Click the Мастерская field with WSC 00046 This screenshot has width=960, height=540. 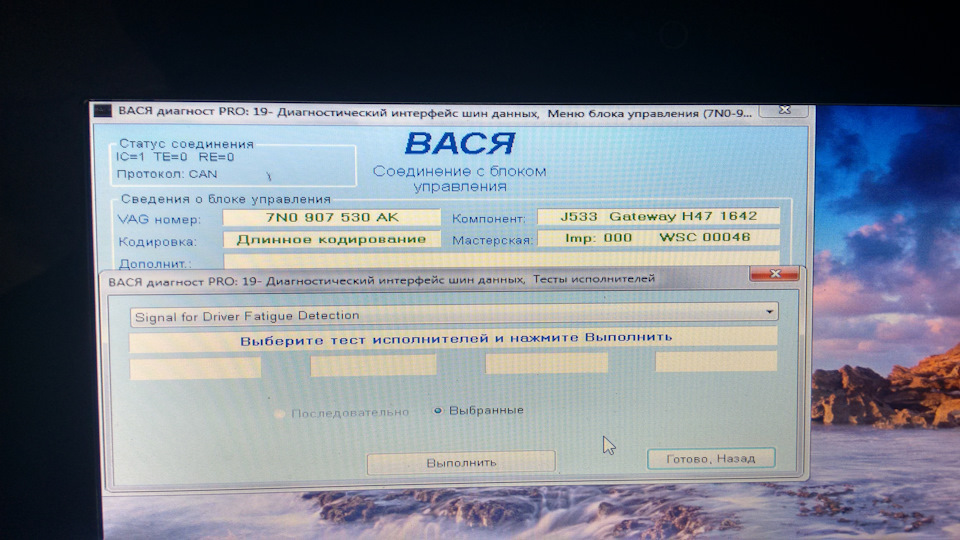[658, 237]
